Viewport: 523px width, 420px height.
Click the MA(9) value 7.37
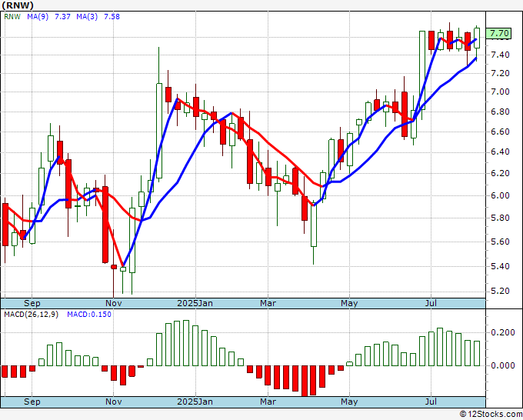click(x=62, y=17)
